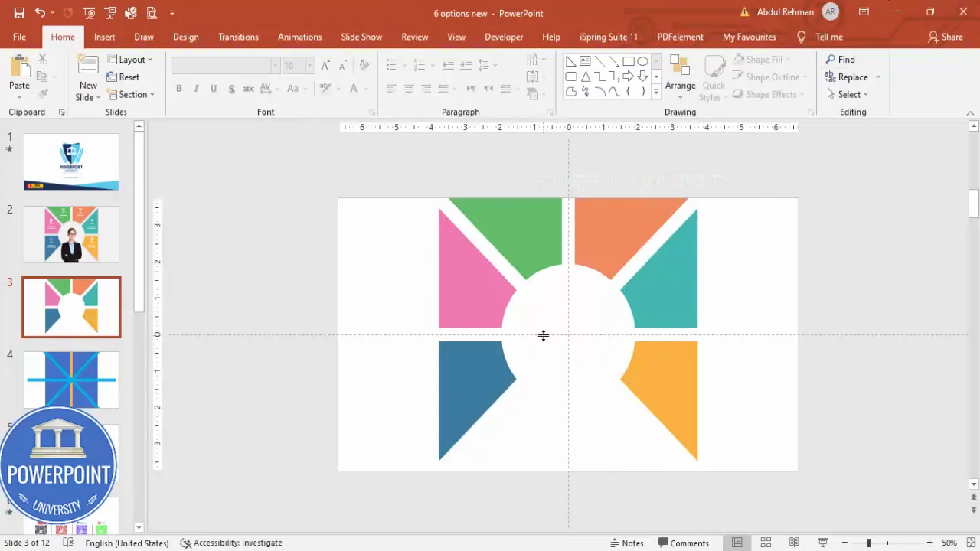Click Tell me search box
The width and height of the screenshot is (980, 551).
coord(820,37)
